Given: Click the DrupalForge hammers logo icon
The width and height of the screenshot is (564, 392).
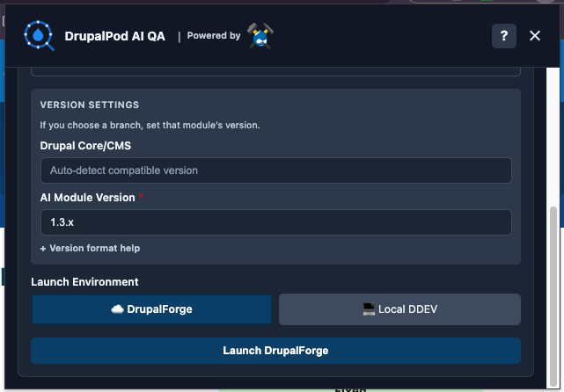Looking at the screenshot, I should (260, 35).
